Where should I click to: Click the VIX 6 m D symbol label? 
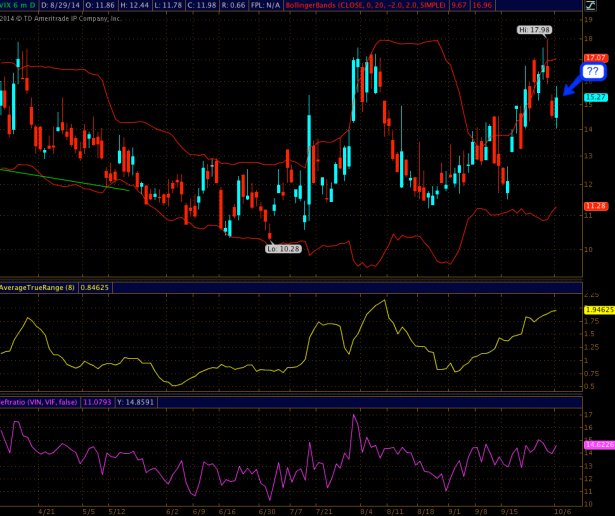click(x=18, y=6)
